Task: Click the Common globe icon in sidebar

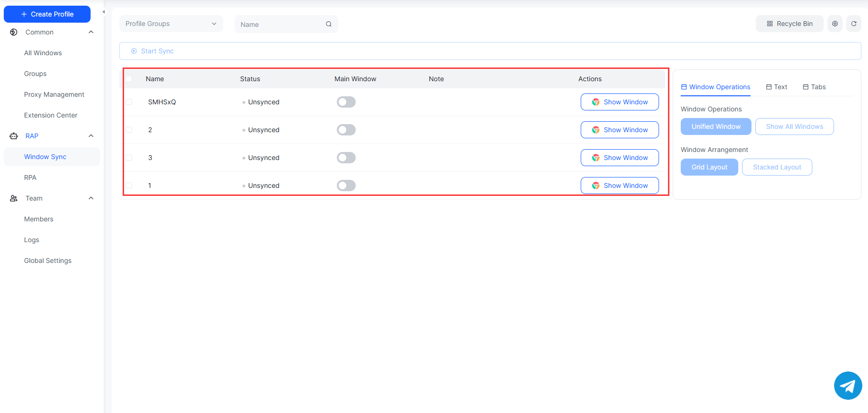Action: (14, 32)
